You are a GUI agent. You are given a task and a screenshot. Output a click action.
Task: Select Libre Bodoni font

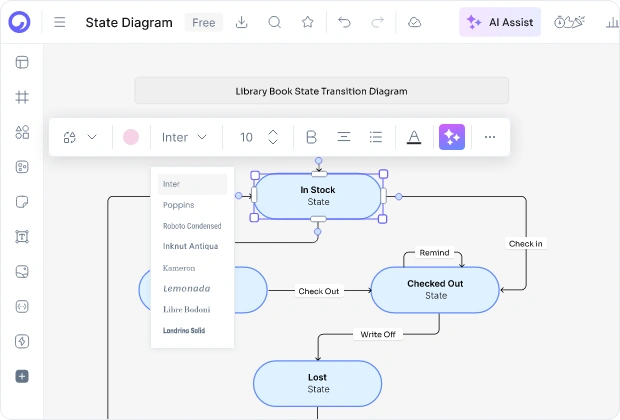[x=187, y=309]
